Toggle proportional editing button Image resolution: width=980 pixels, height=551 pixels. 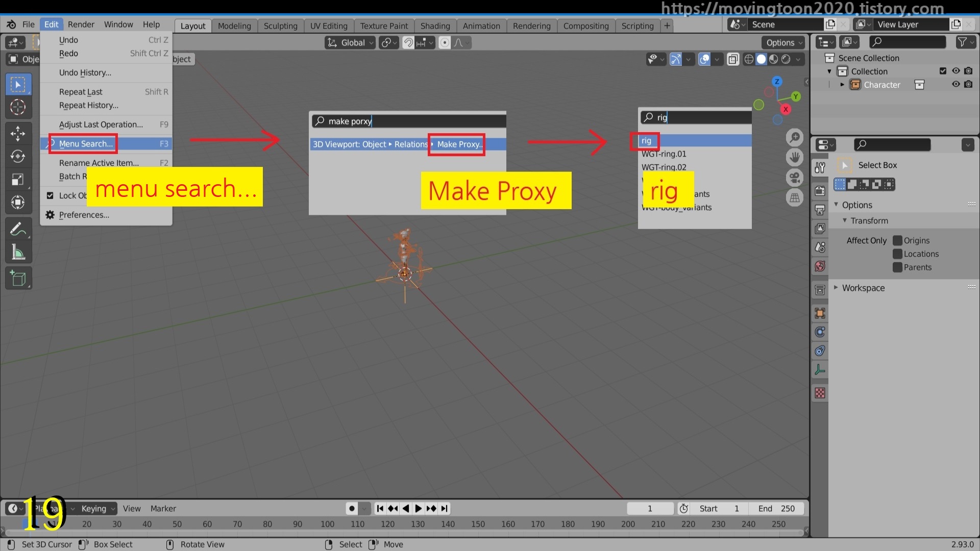445,43
